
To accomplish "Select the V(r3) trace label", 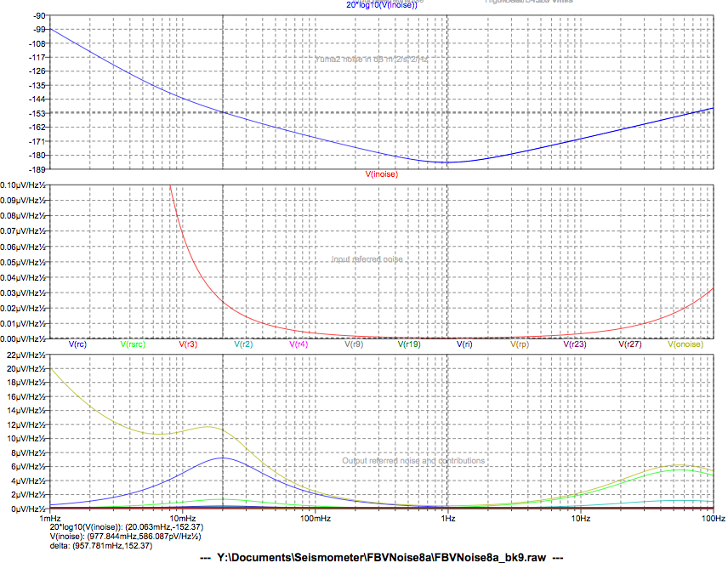I will click(188, 344).
